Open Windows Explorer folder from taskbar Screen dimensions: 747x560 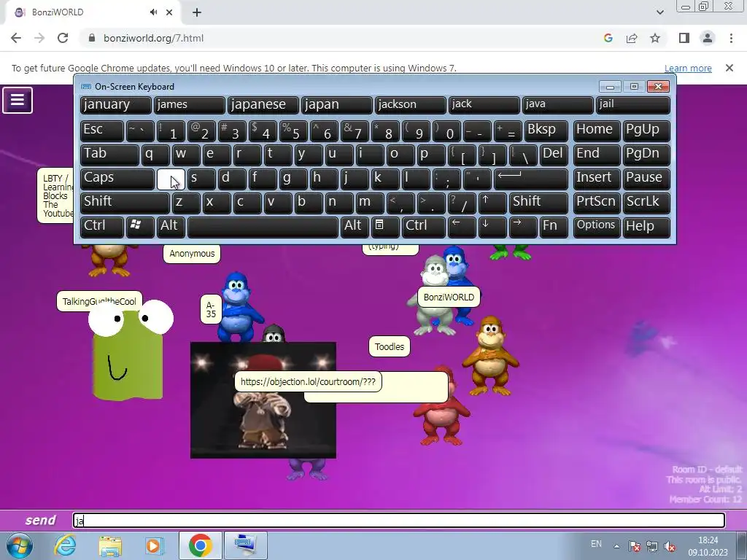point(110,545)
